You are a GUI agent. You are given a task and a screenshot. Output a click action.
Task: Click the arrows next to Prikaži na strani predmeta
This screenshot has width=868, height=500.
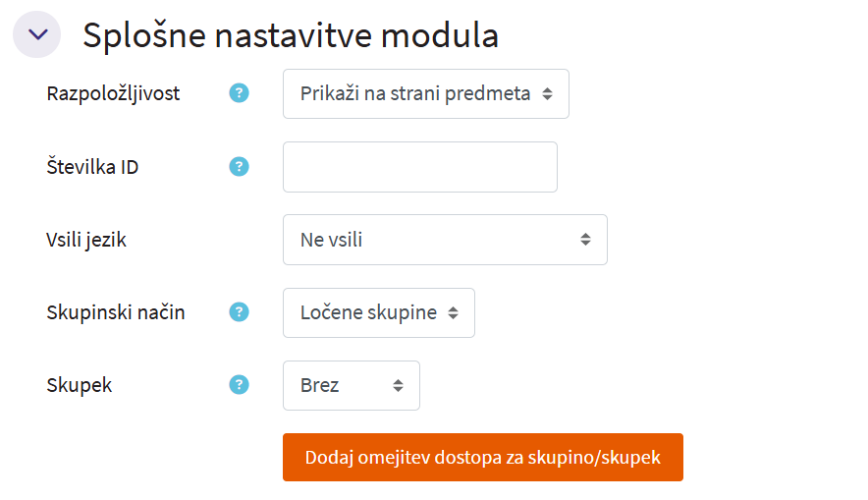point(547,94)
